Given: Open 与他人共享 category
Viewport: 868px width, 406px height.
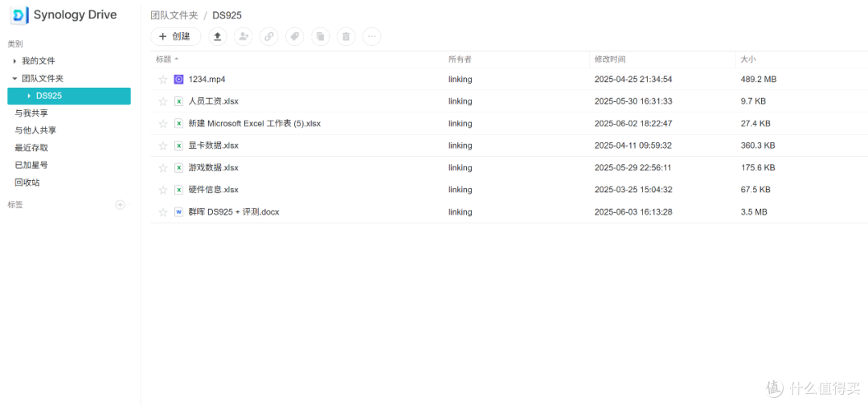Looking at the screenshot, I should point(35,130).
